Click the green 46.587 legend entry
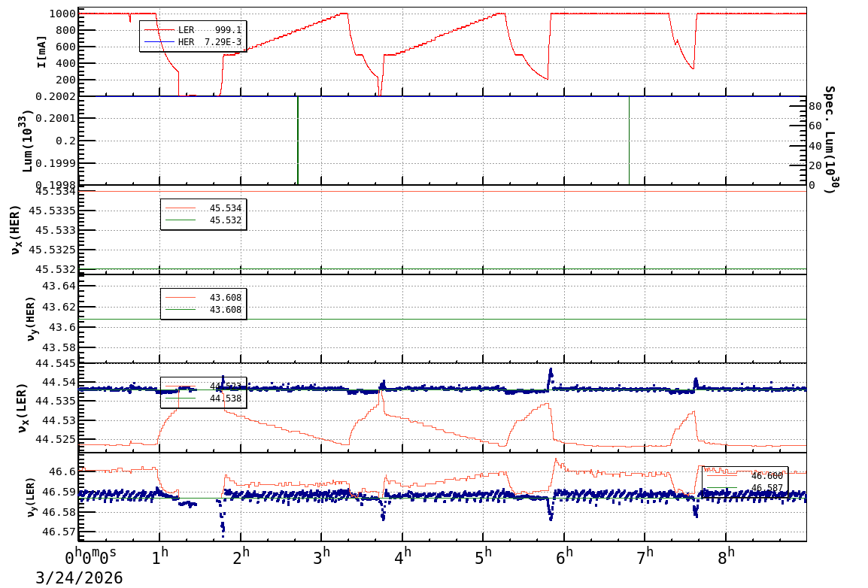The height and width of the screenshot is (588, 868). pyautogui.click(x=745, y=488)
